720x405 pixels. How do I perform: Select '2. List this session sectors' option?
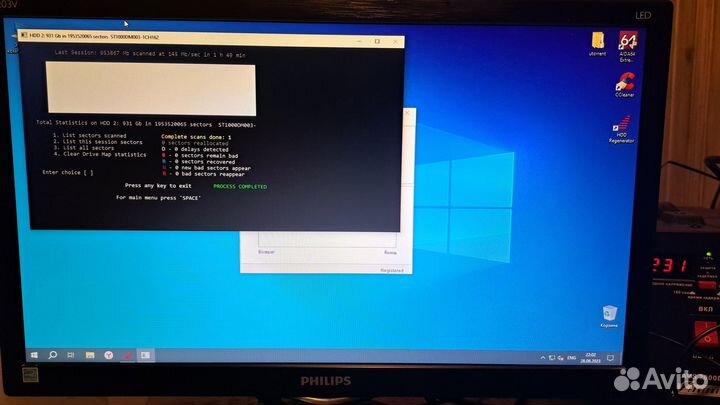[98, 142]
